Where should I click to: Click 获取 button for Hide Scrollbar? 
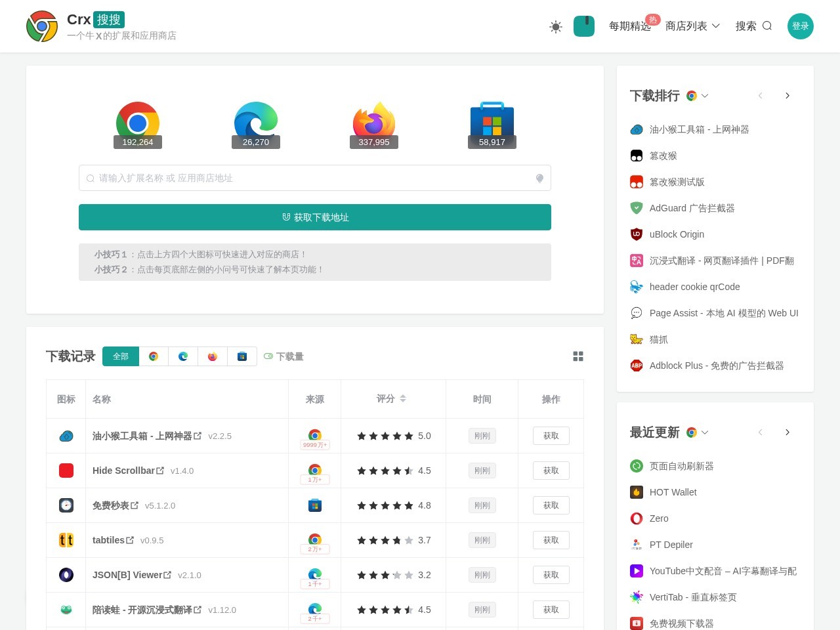[551, 471]
